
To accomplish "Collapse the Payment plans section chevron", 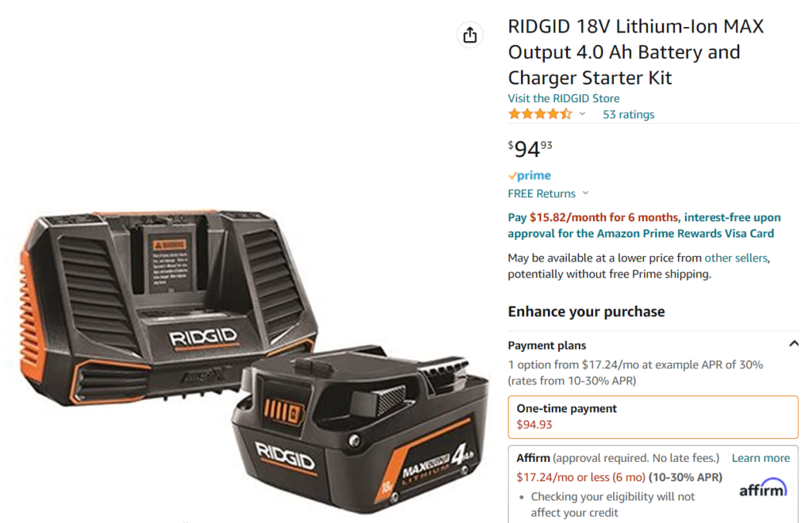I will [793, 344].
